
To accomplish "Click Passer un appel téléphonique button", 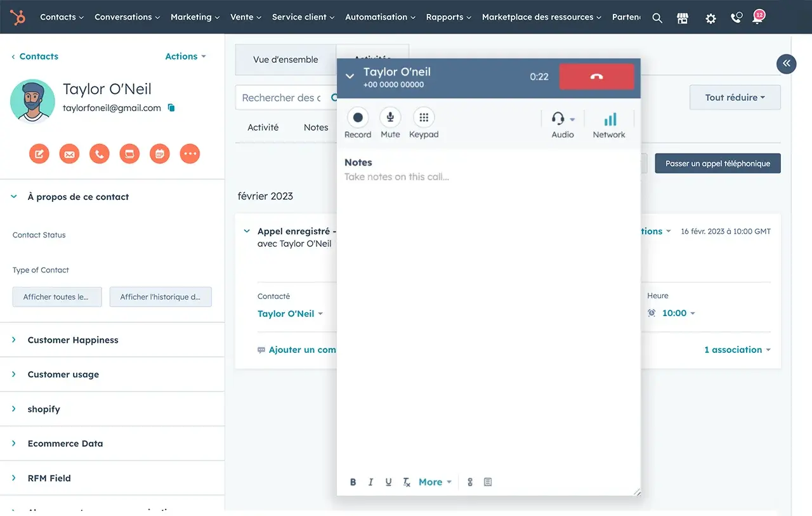I will (717, 164).
